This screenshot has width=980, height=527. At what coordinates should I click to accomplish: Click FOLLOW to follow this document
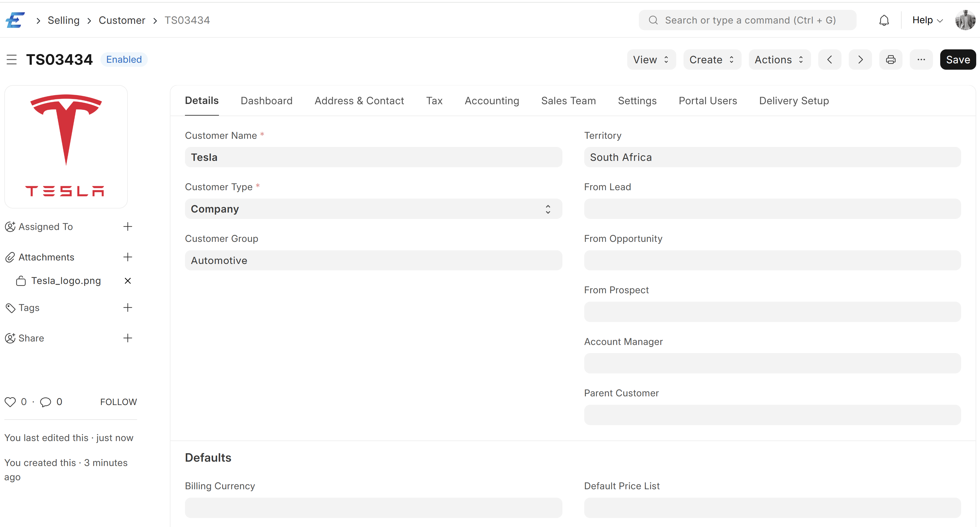118,402
